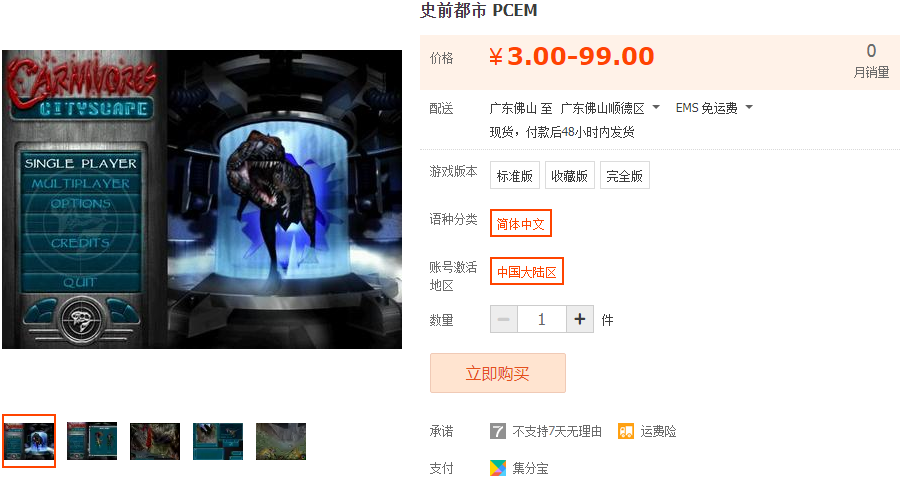Viewport: 904px width, 481px height.
Task: Select the third gameplay thumbnail
Action: point(155,441)
